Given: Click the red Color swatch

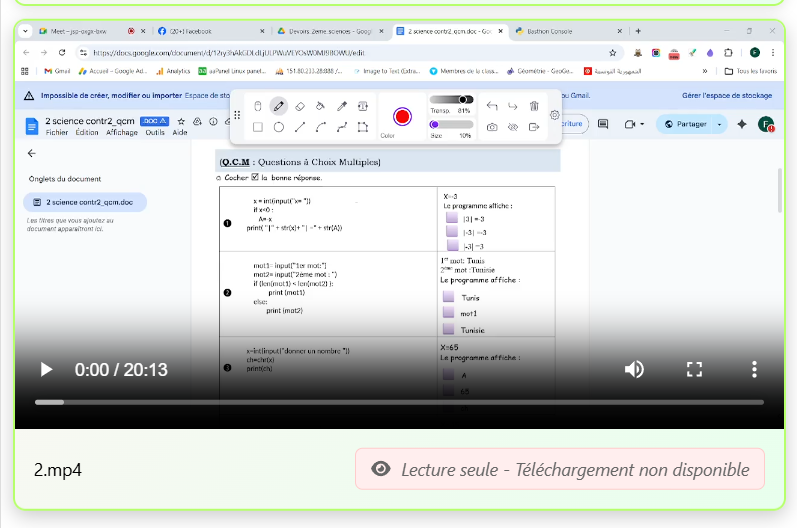Looking at the screenshot, I should [x=403, y=116].
